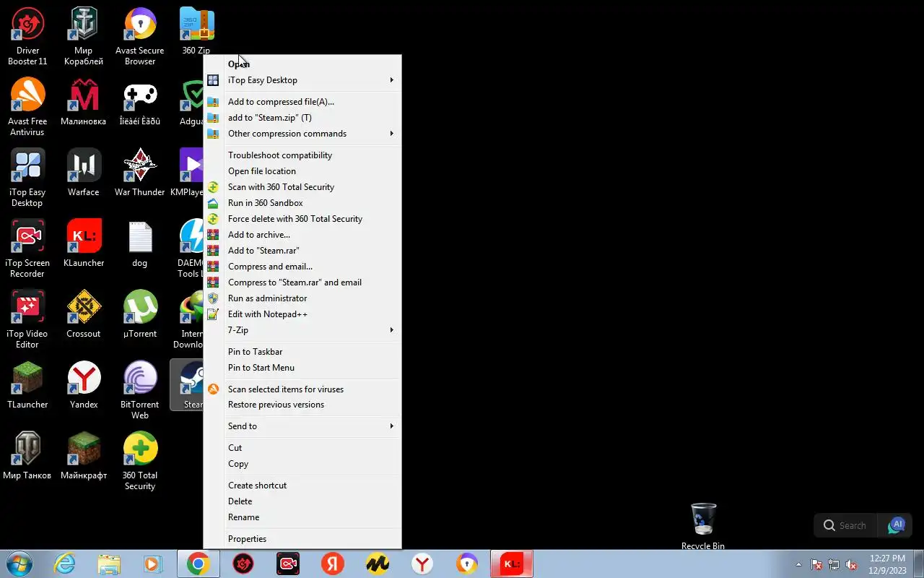
Task: Click the 360 Total Security desktop icon
Action: 140,461
